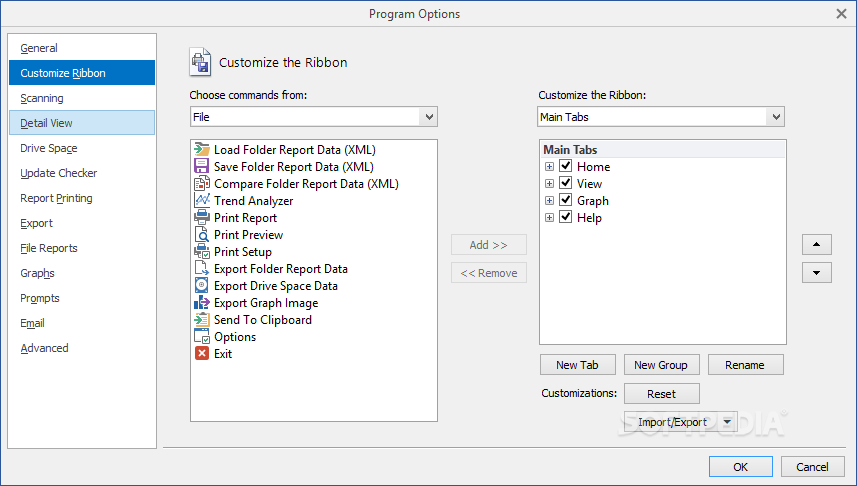
Task: Select the Export Drive Space Data icon
Action: point(202,285)
